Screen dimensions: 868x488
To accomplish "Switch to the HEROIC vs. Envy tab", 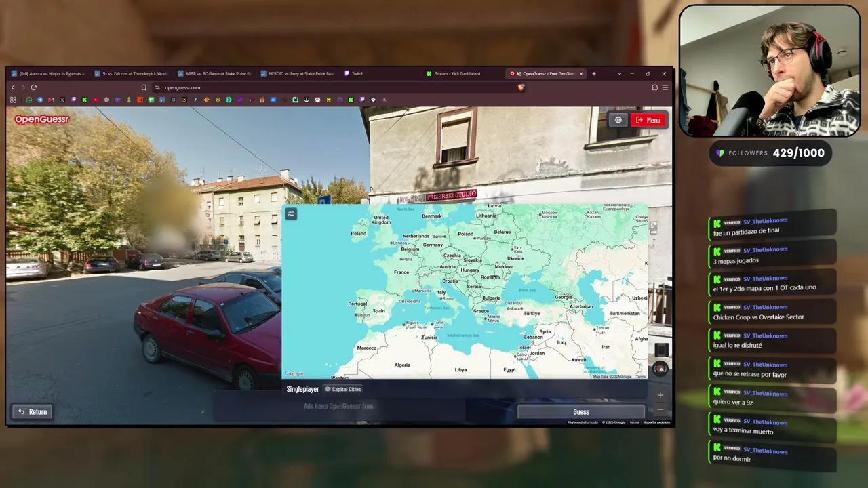I will 298,73.
